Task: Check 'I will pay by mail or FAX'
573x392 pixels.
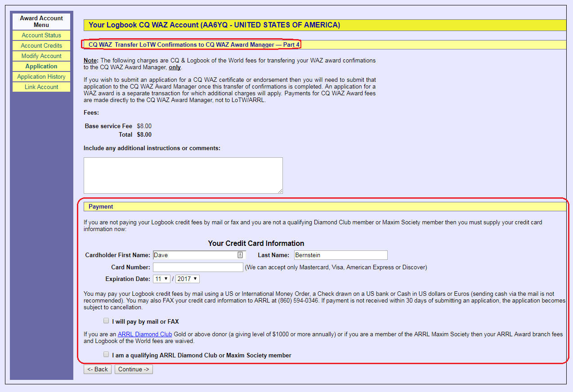Action: (x=106, y=321)
